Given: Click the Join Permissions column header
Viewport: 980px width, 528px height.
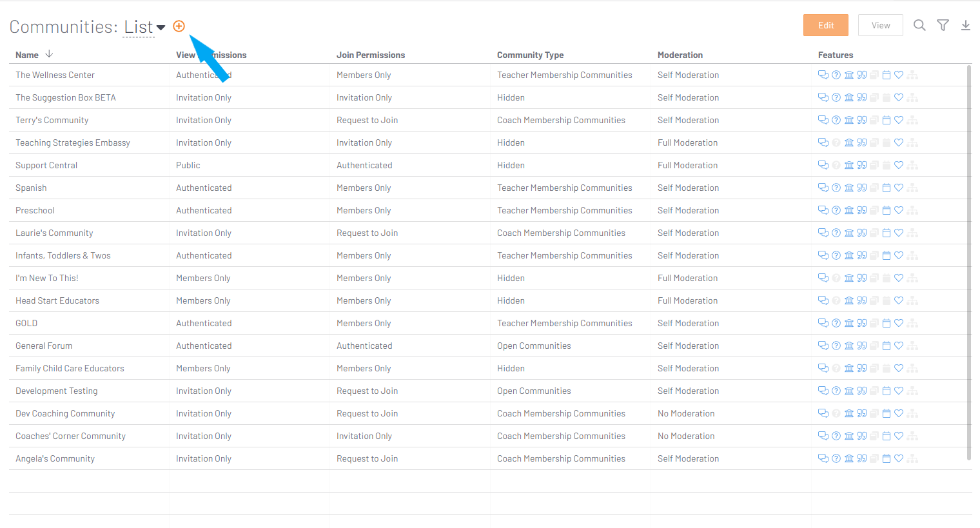Looking at the screenshot, I should [x=371, y=55].
